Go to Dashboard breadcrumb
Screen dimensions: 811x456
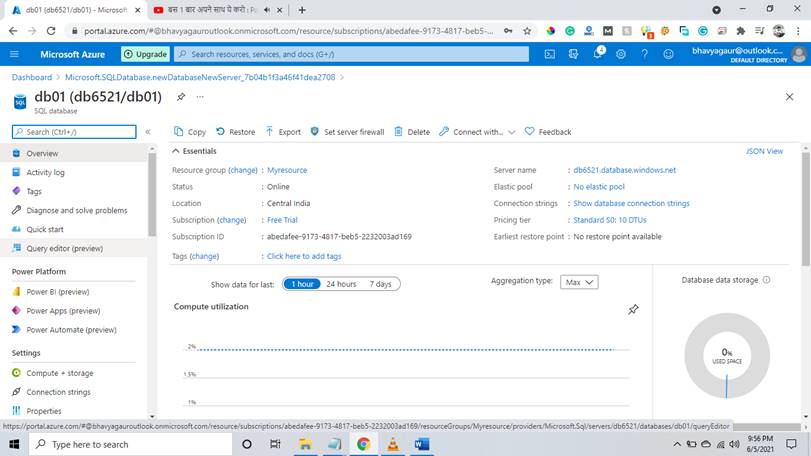click(32, 77)
